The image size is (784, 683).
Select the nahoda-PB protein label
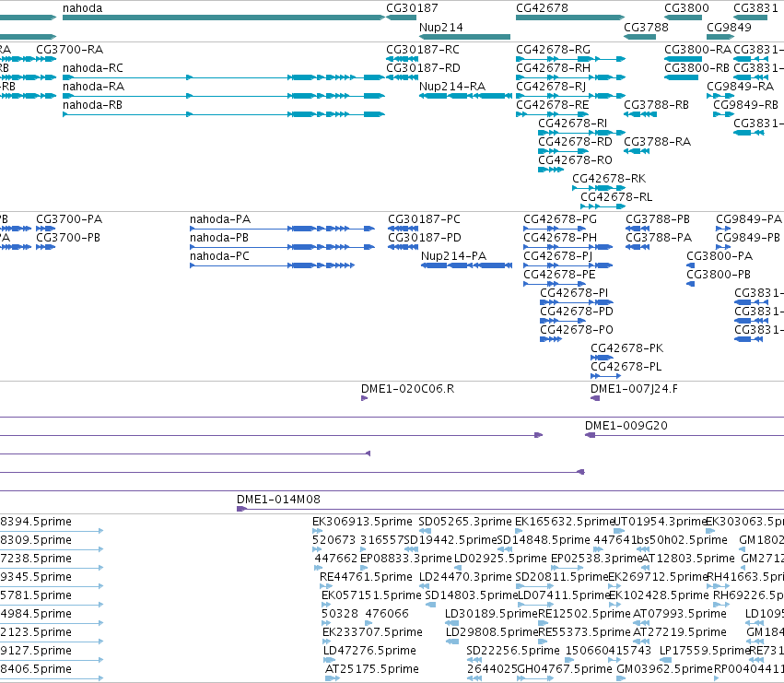point(219,238)
